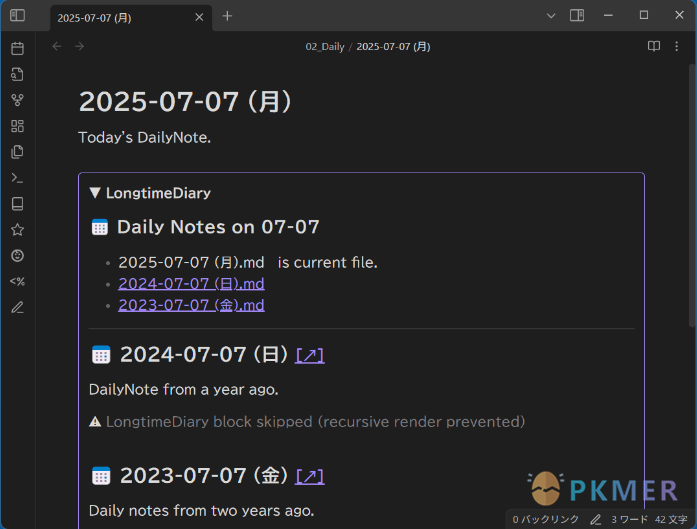Click the canvas grid icon in ribbon
This screenshot has width=697, height=529.
click(x=17, y=126)
